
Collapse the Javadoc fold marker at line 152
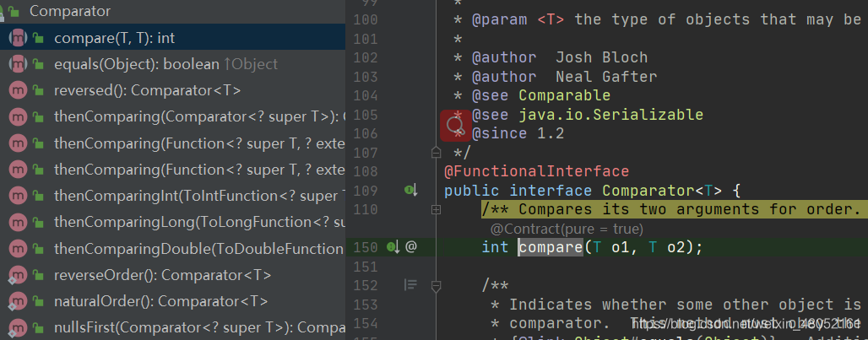point(436,286)
